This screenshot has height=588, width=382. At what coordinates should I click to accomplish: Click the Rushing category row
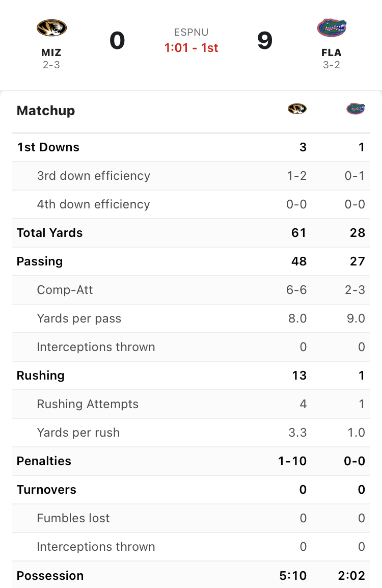pos(191,376)
